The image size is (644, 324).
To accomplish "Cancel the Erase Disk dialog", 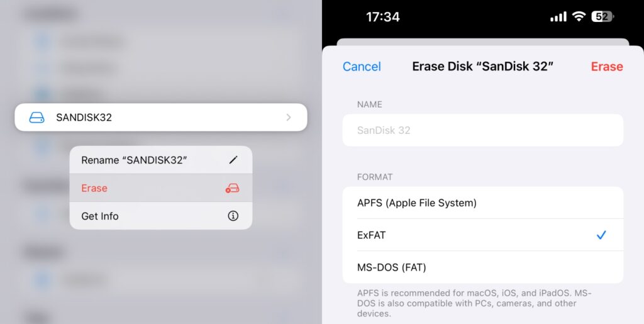I will point(362,67).
